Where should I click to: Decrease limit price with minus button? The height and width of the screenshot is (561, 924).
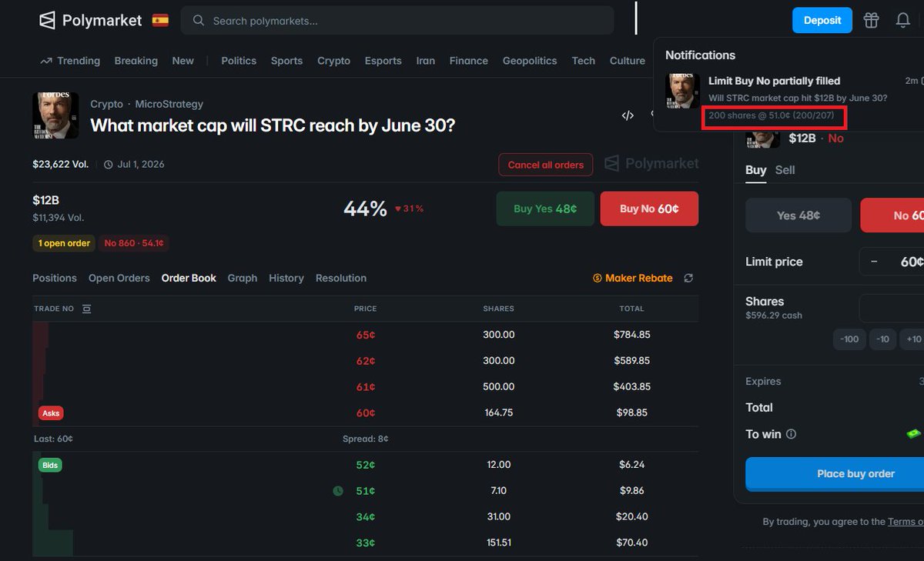[x=874, y=262]
